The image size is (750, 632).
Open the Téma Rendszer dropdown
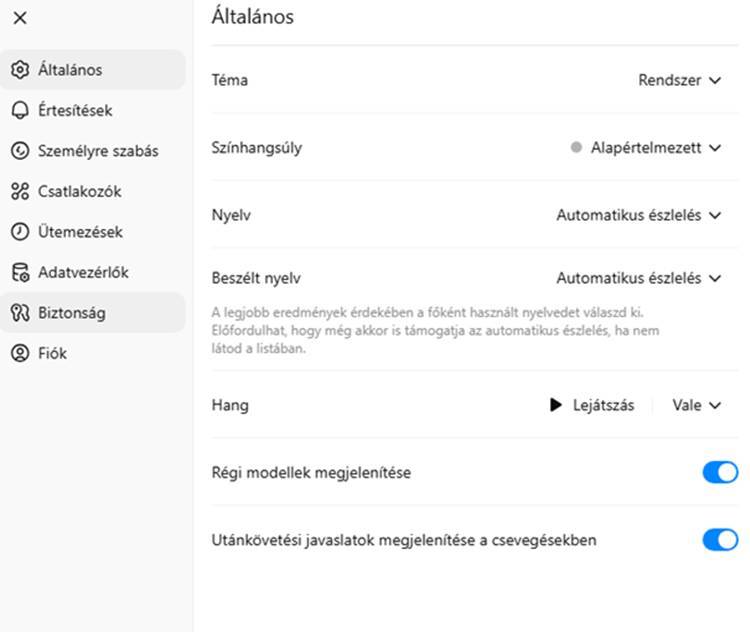pyautogui.click(x=680, y=80)
